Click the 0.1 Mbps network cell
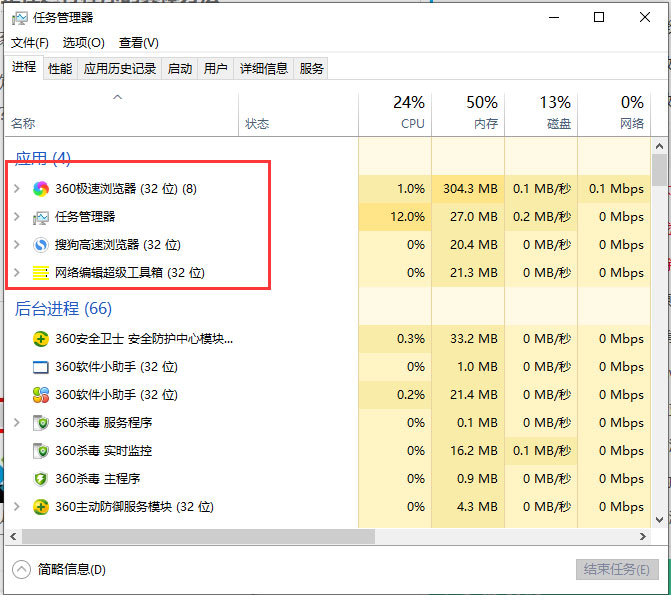This screenshot has width=671, height=595. [616, 189]
